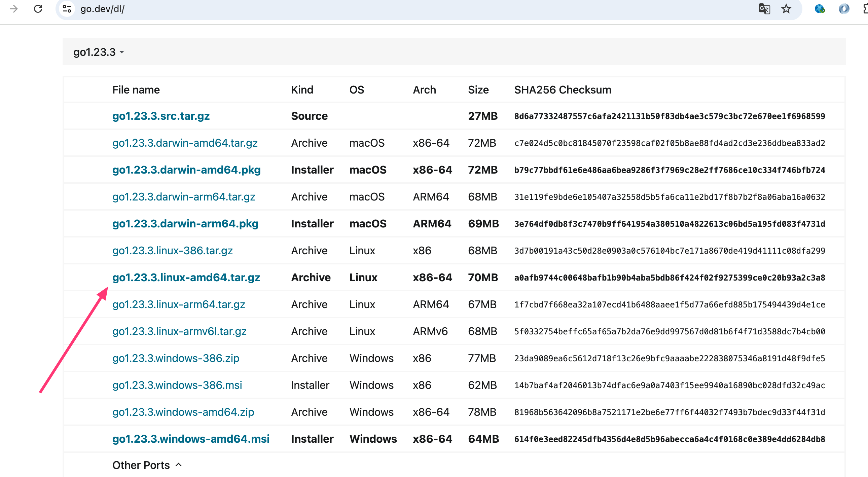Image resolution: width=868 pixels, height=477 pixels.
Task: Click the OS column header
Action: pyautogui.click(x=357, y=90)
